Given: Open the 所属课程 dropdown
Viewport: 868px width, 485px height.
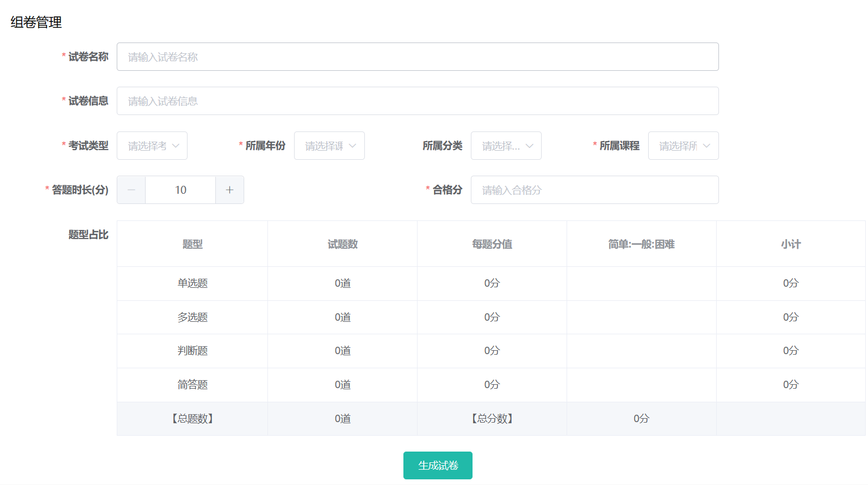Looking at the screenshot, I should click(683, 146).
